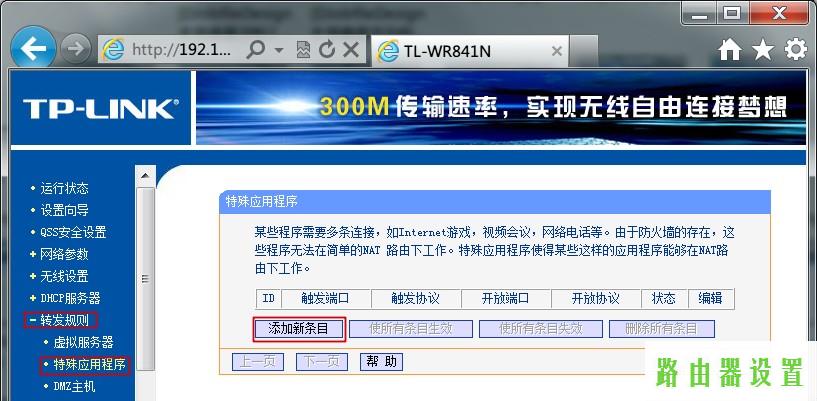The image size is (817, 401).
Task: Click the 开放协议 column header
Action: [x=596, y=299]
